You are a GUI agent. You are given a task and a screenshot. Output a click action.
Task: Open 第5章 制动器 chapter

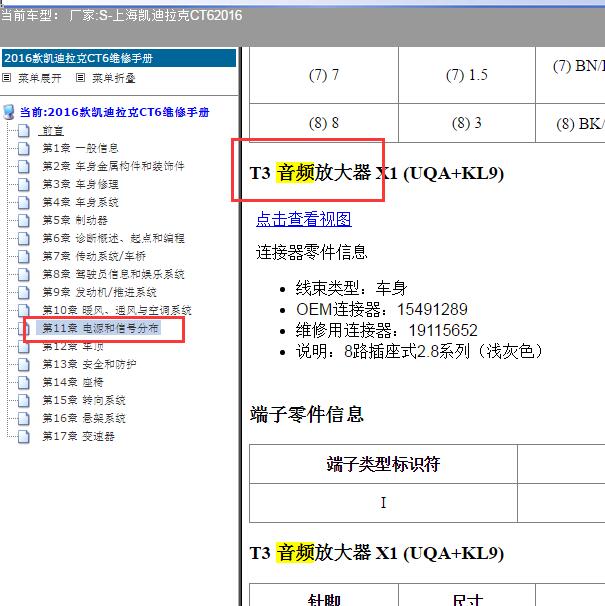(75, 220)
